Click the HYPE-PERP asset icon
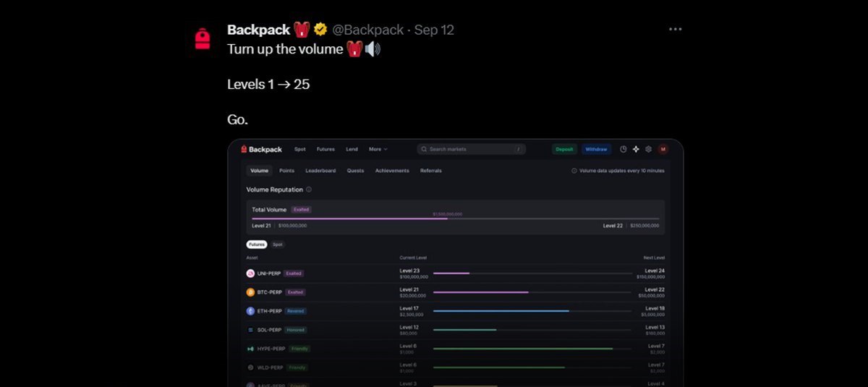The width and height of the screenshot is (868, 387). [250, 349]
